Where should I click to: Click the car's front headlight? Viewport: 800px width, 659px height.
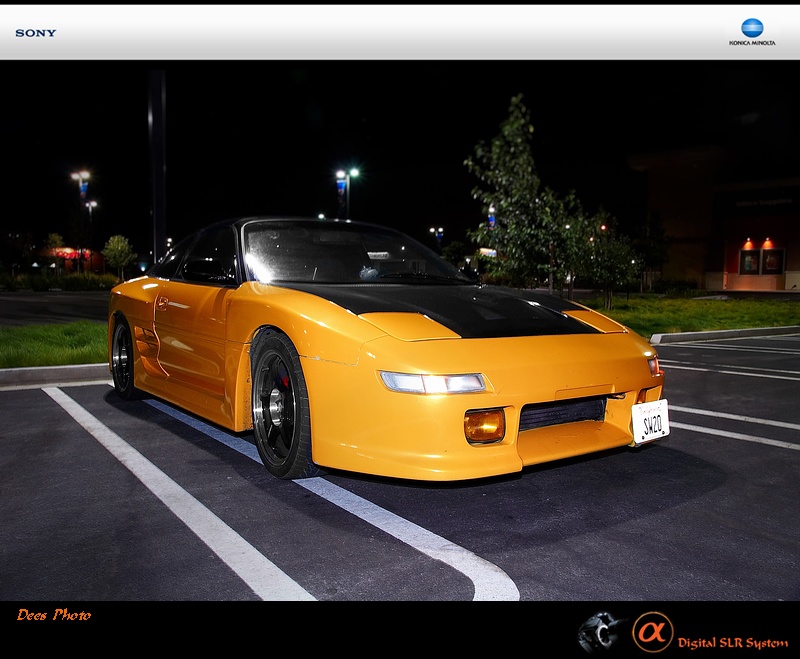coord(433,383)
